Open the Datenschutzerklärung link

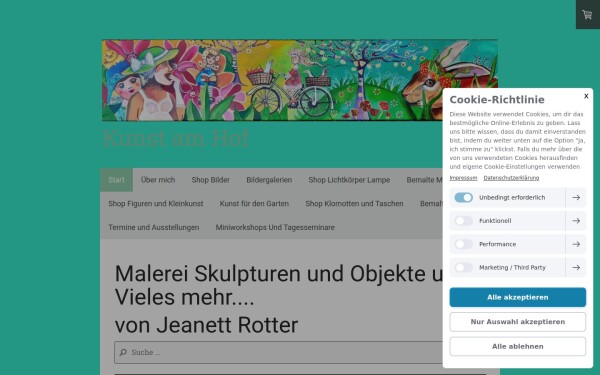[x=511, y=178]
